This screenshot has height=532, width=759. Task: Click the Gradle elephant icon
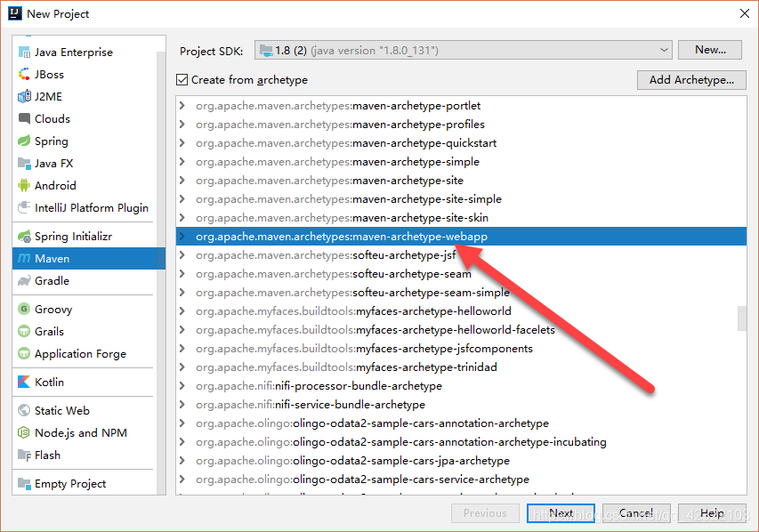click(x=24, y=281)
